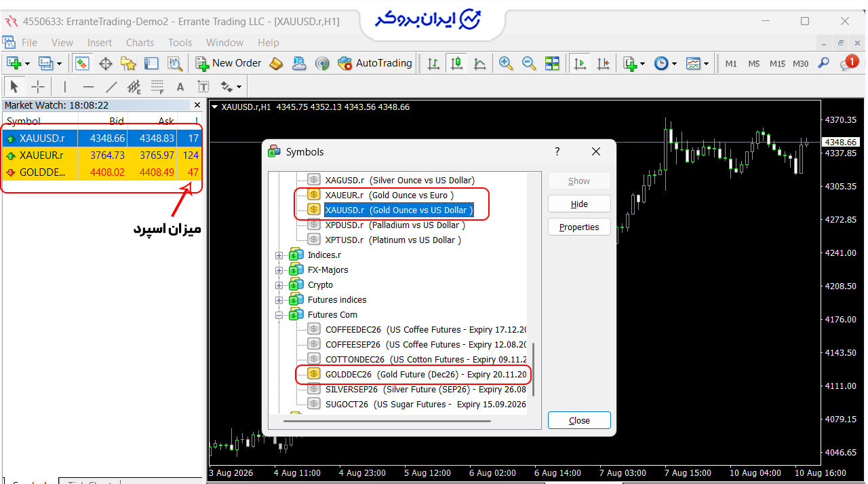Open the chat notifications icon
Screen dimensions: 868x484
coord(848,63)
